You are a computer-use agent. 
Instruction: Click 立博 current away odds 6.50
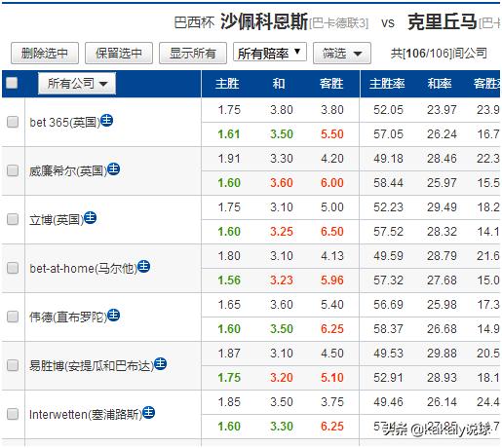tap(332, 232)
